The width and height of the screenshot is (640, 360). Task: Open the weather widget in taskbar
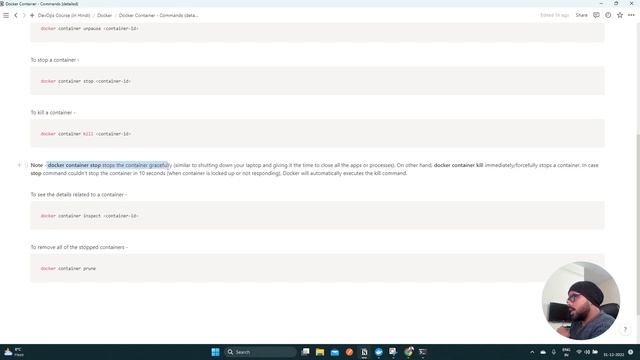point(13,352)
